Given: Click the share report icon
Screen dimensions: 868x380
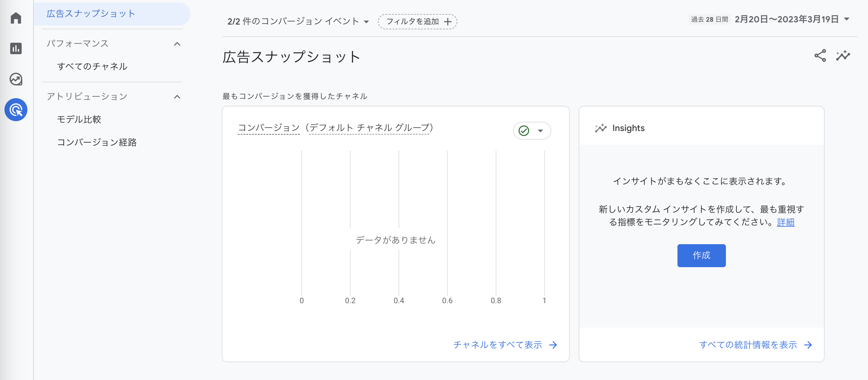Looking at the screenshot, I should [x=820, y=56].
